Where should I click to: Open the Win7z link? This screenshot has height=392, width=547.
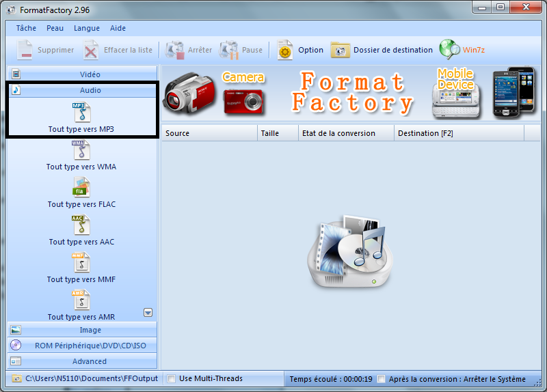[x=474, y=50]
